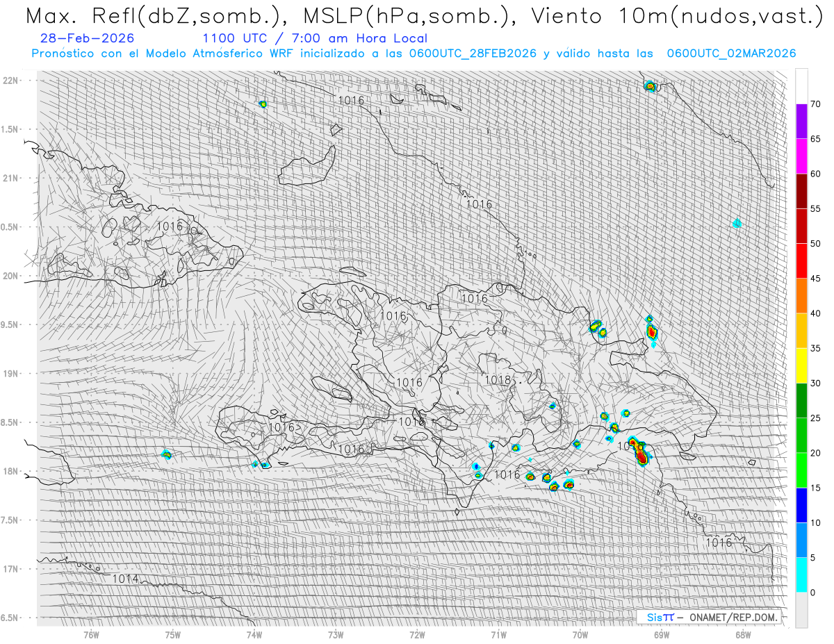Click the colorbar value label '55'
Image resolution: width=834 pixels, height=644 pixels.
coord(815,208)
